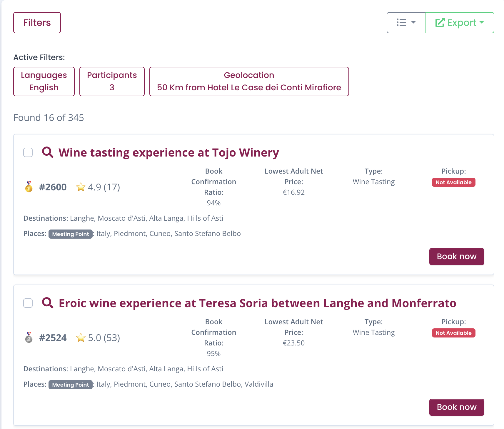Remove the Languages English filter chip
Screen dimensions: 504x429
pyautogui.click(x=44, y=82)
